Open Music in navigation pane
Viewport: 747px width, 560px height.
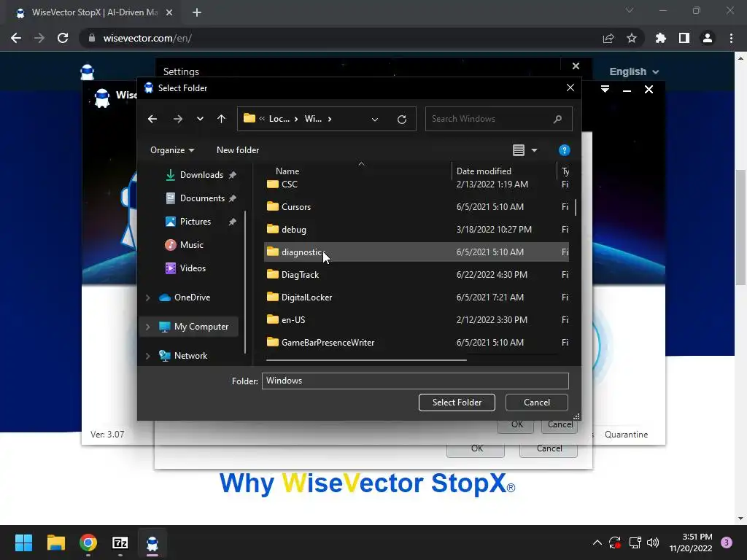(x=192, y=245)
